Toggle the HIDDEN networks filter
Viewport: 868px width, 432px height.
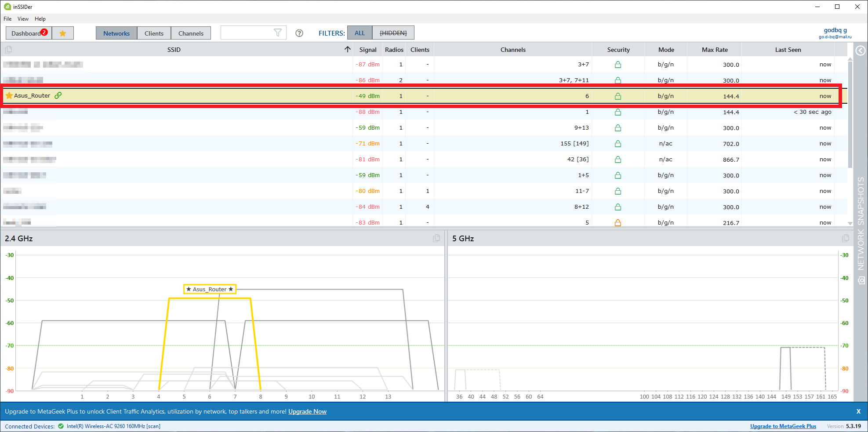[393, 33]
